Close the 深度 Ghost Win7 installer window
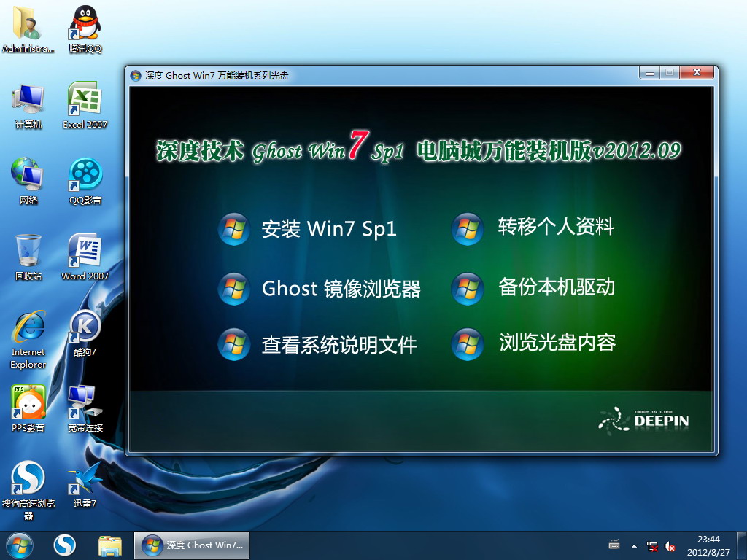Image resolution: width=747 pixels, height=560 pixels. [x=697, y=73]
